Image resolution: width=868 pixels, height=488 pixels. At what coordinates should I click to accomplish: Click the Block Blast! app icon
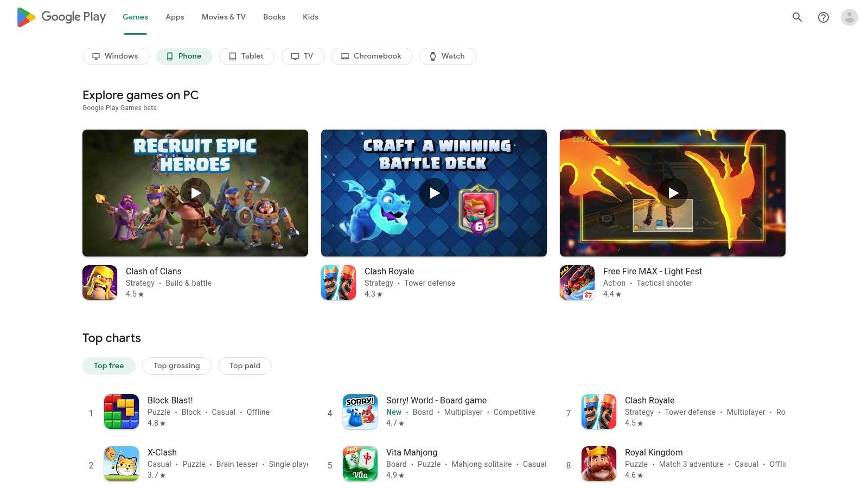pos(121,412)
